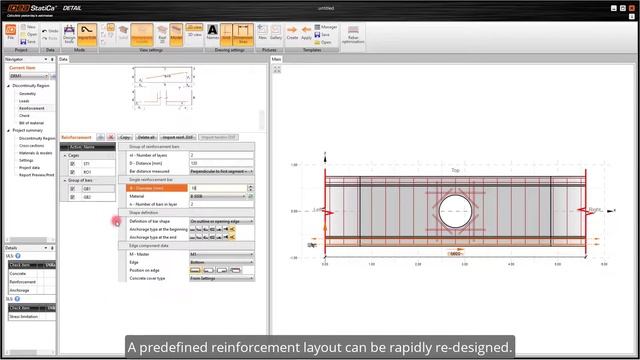Screen dimensions: 640x360
Task: Select Geometry in the Navigator tree
Action: [x=27, y=93]
